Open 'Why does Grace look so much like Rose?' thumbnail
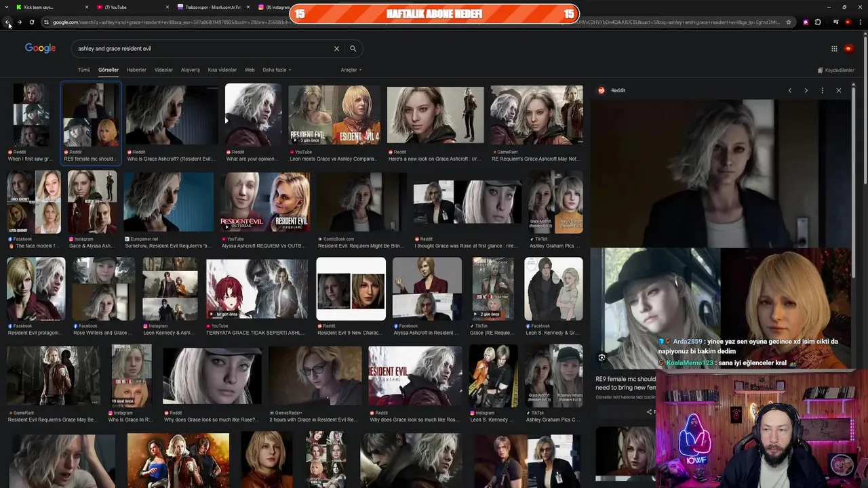Viewport: 868px width, 488px height. coord(212,384)
